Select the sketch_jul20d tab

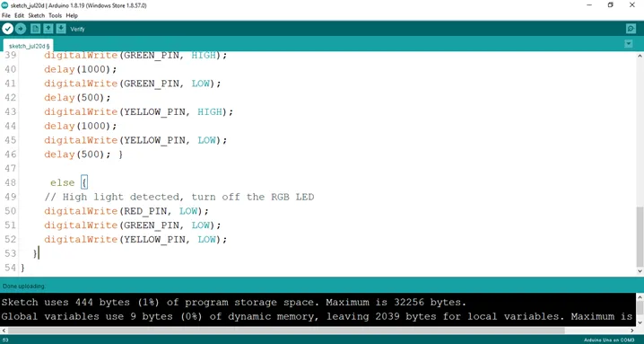[29, 46]
